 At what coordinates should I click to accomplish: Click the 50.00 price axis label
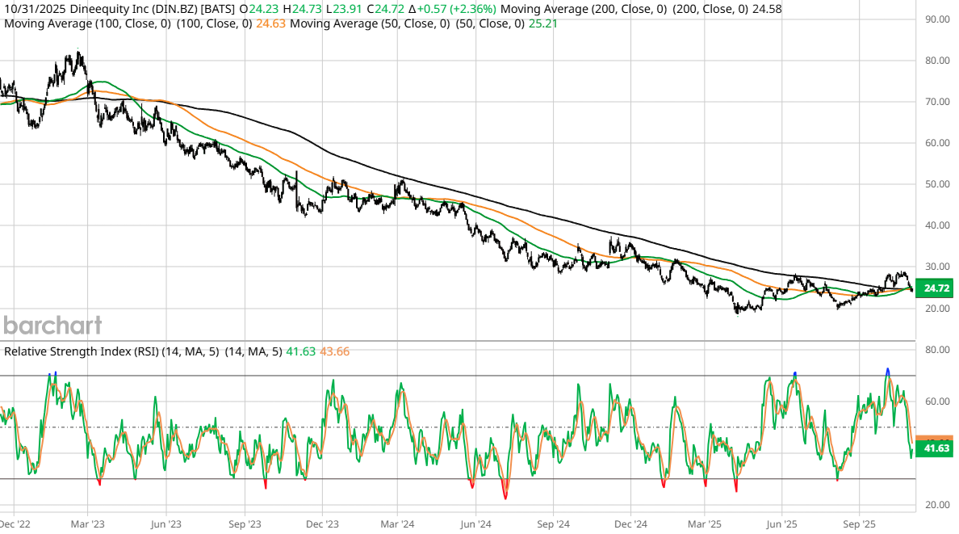[936, 184]
